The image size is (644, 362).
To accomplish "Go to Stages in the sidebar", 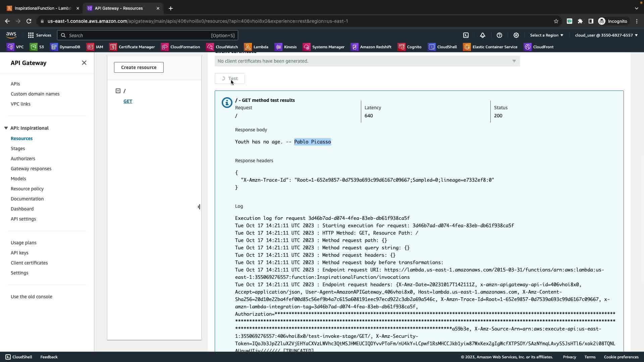I will pyautogui.click(x=18, y=148).
